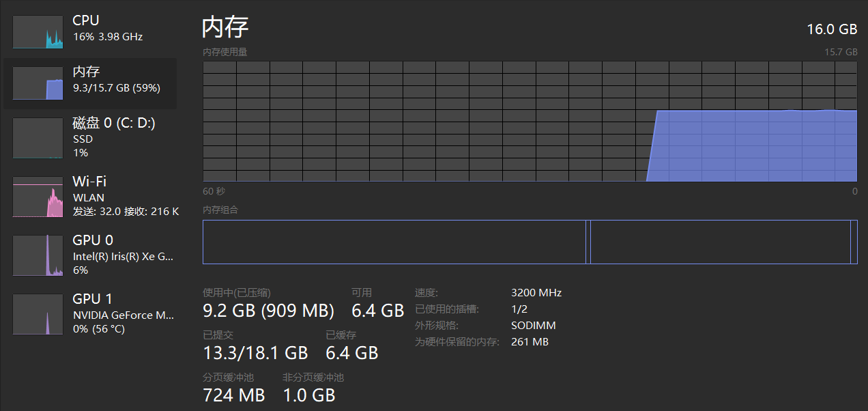Image resolution: width=868 pixels, height=411 pixels.
Task: Open the GPU 1 mini graph thumbnail
Action: pyautogui.click(x=38, y=314)
